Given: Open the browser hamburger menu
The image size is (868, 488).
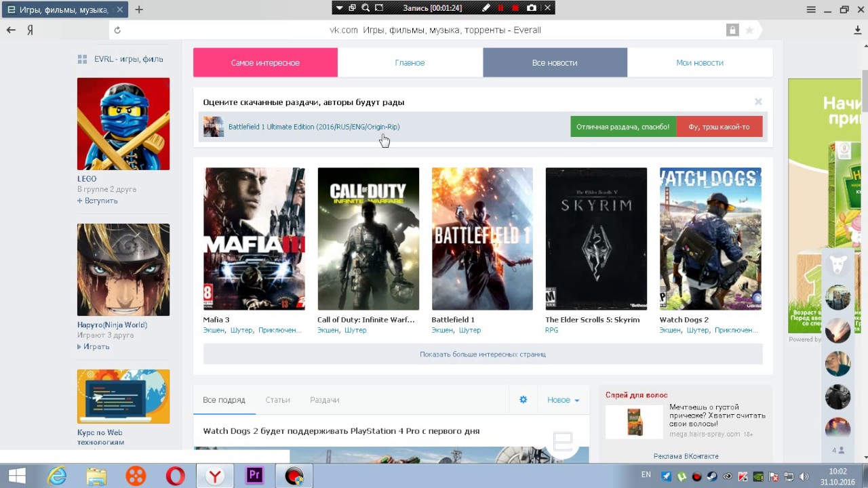Looking at the screenshot, I should coord(811,9).
